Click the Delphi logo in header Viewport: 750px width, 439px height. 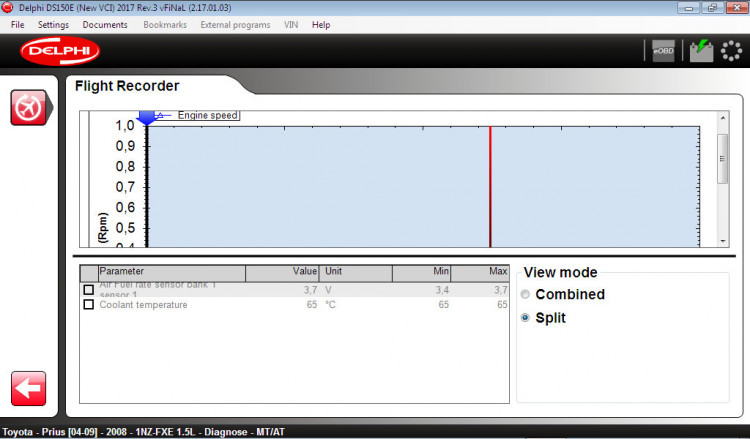60,51
